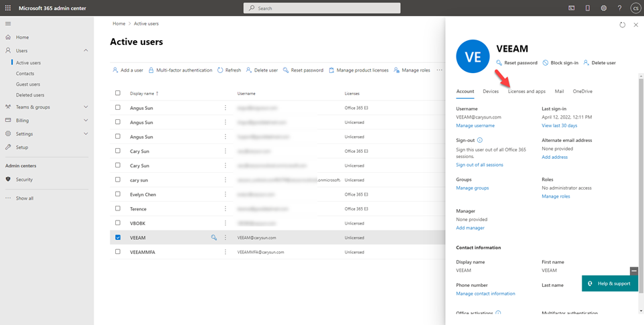The image size is (644, 325).
Task: Open more options for VBOBK row
Action: pos(225,223)
